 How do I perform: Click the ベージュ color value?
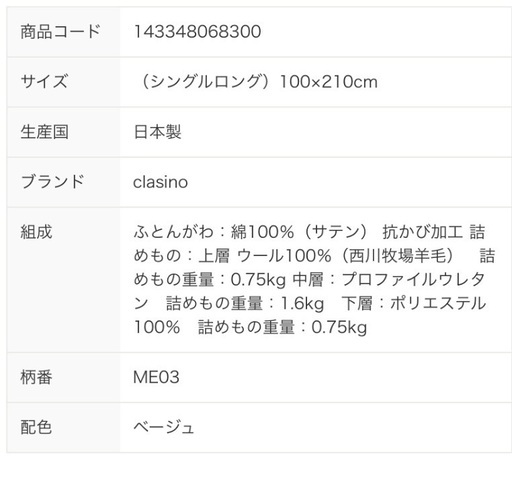(164, 428)
